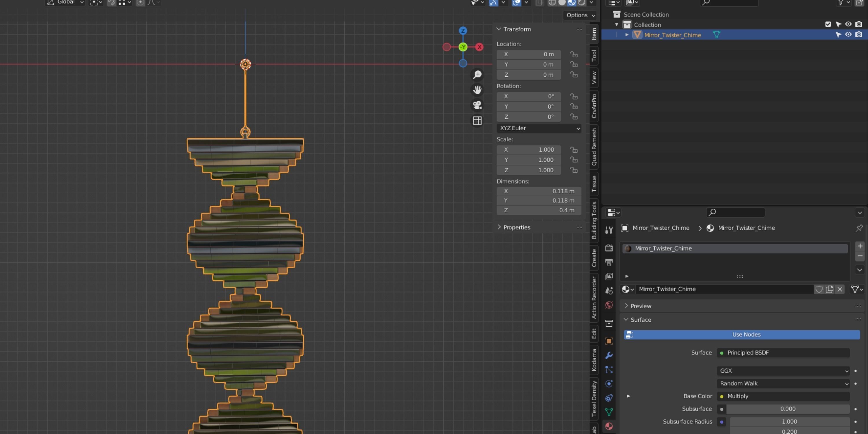
Task: Toggle lock on Rotation Z
Action: pyautogui.click(x=573, y=117)
